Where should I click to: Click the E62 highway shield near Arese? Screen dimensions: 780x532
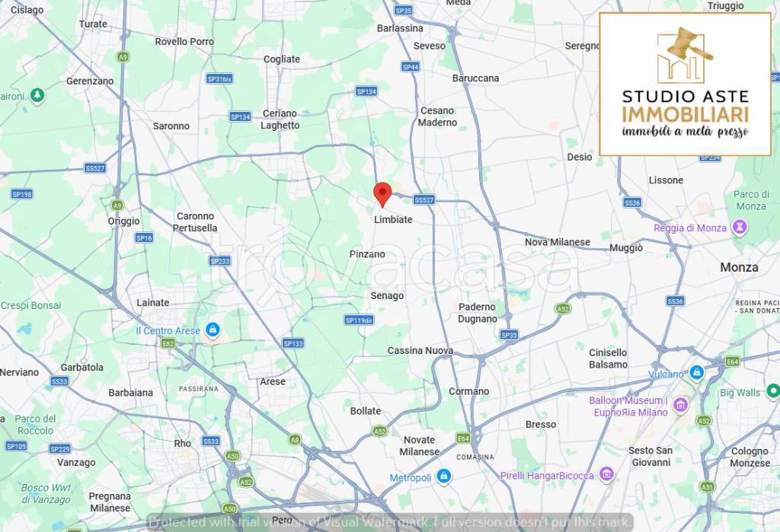168,343
